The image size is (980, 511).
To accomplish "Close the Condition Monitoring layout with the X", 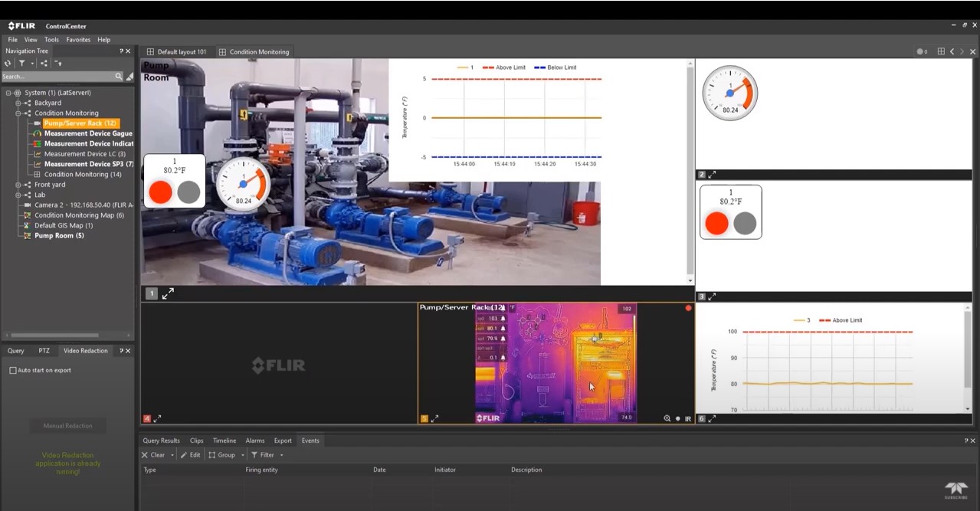I will [972, 51].
